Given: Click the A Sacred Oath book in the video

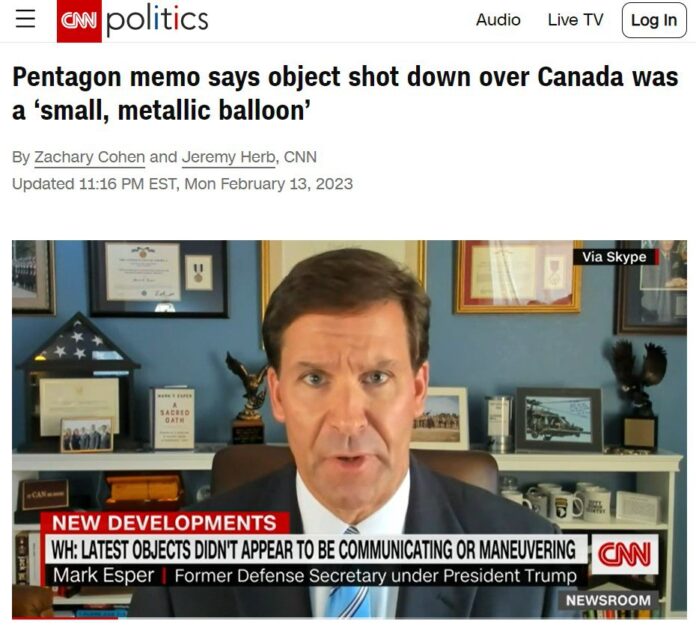Looking at the screenshot, I should (x=174, y=418).
